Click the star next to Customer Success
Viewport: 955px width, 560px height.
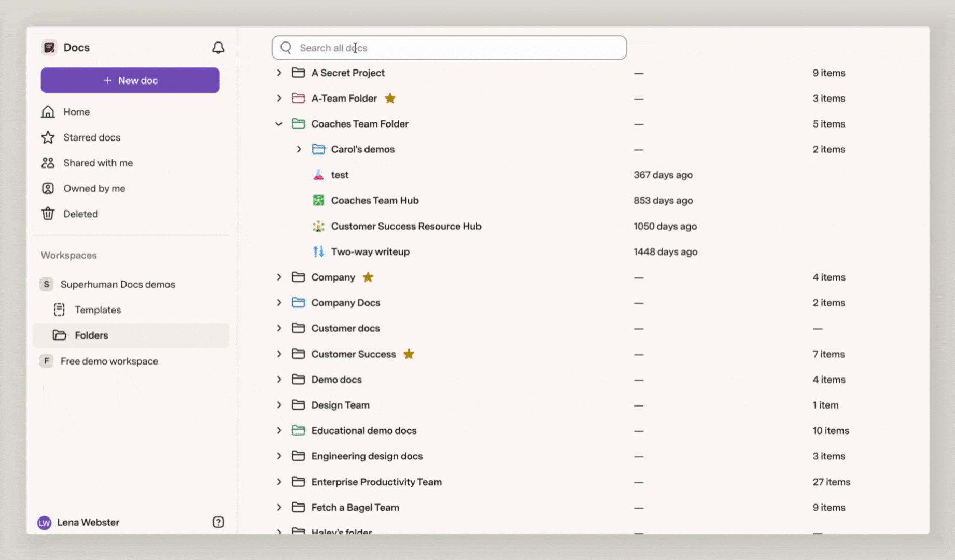click(409, 354)
